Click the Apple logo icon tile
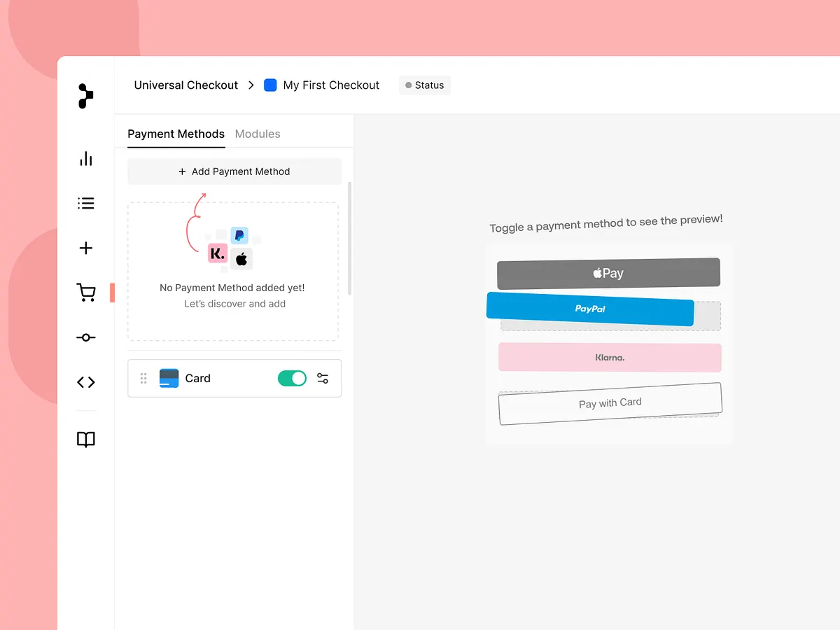Screen dimensions: 840x630 click(x=241, y=260)
